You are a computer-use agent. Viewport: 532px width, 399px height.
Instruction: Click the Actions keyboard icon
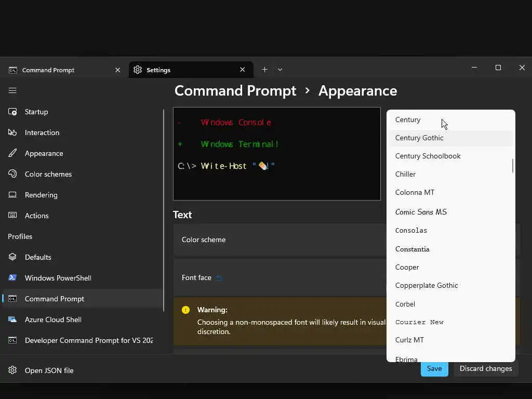pos(12,215)
